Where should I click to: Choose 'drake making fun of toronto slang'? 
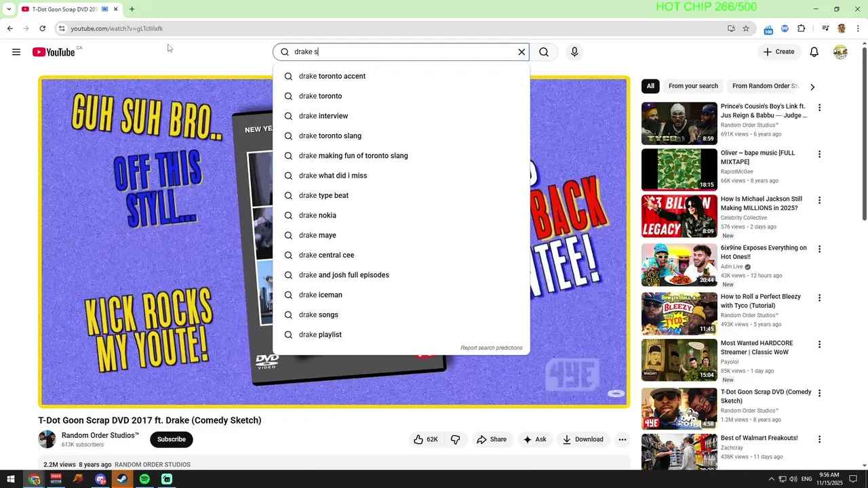coord(401,156)
